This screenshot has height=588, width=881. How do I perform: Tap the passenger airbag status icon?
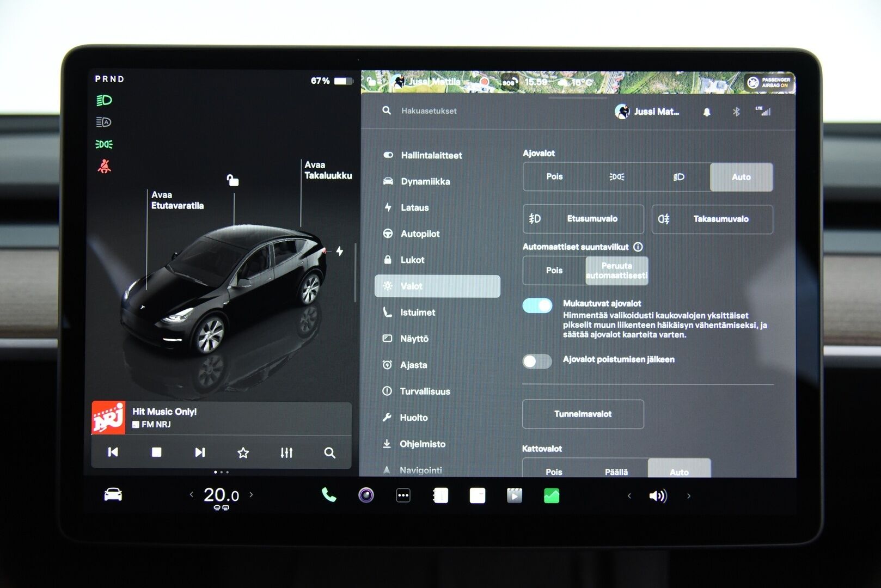[769, 82]
